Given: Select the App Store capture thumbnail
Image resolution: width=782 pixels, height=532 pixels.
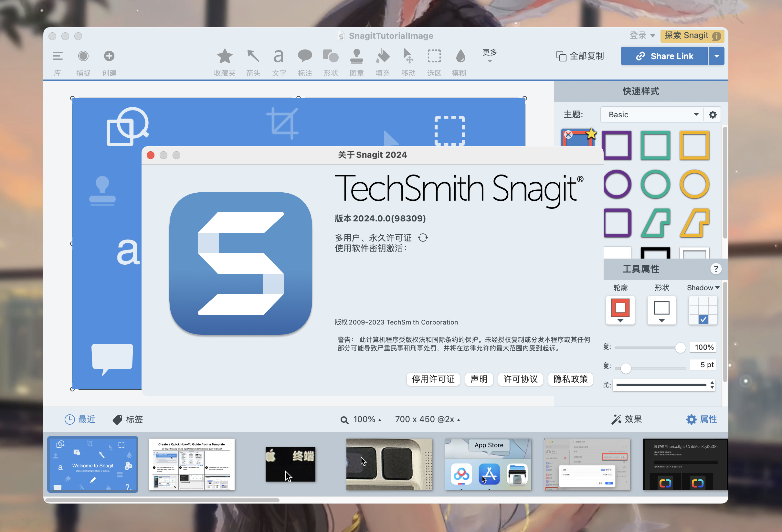Looking at the screenshot, I should 488,464.
